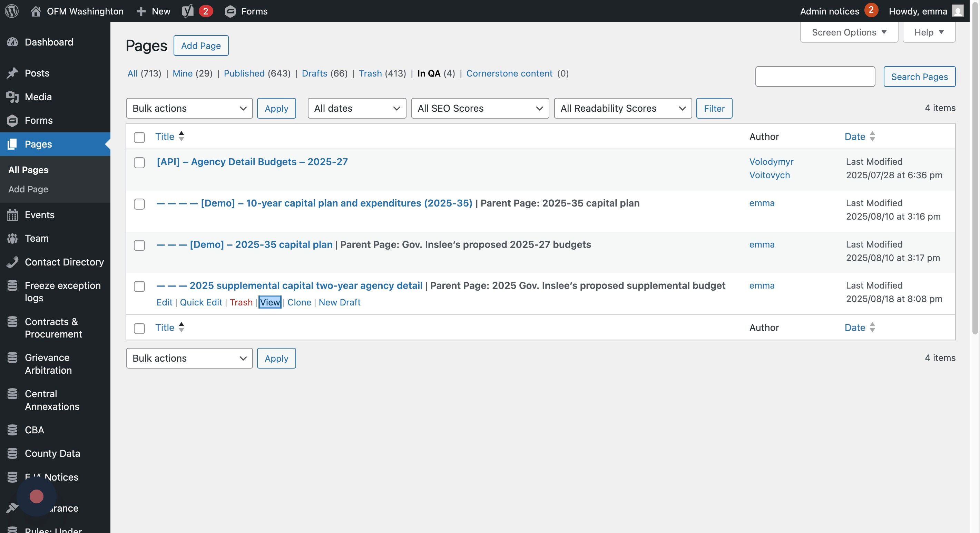Expand the All SEO Scores dropdown
This screenshot has width=980, height=533.
click(x=480, y=108)
